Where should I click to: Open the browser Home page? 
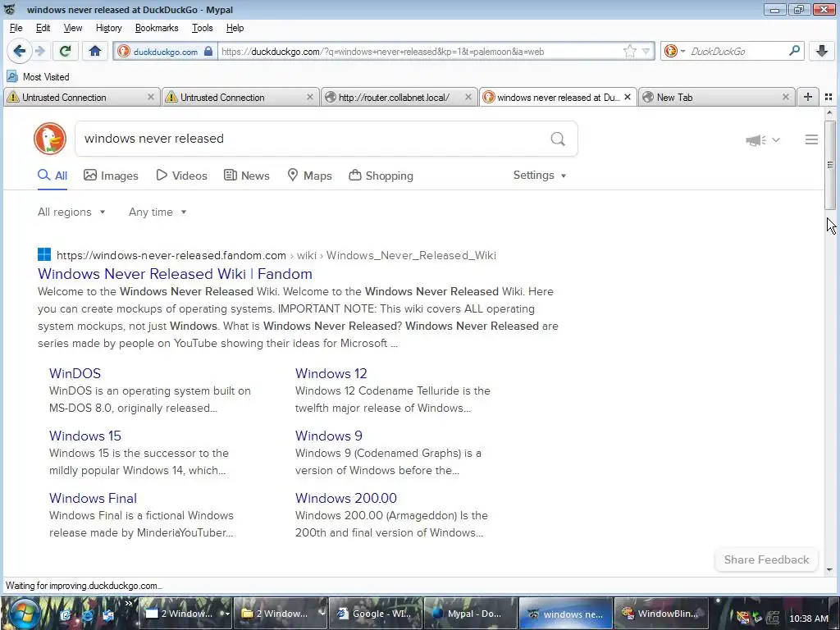point(95,52)
